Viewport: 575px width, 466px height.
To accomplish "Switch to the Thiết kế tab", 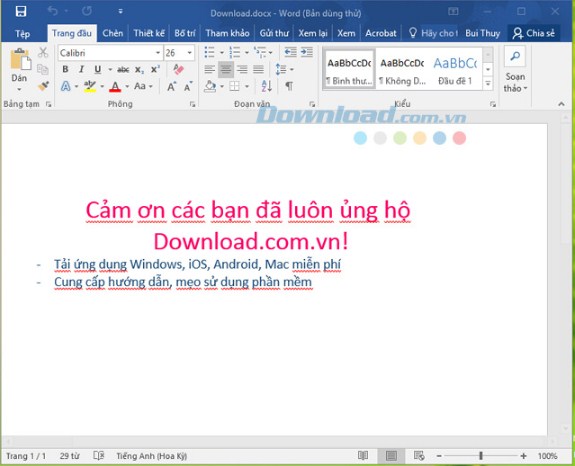I will 149,33.
